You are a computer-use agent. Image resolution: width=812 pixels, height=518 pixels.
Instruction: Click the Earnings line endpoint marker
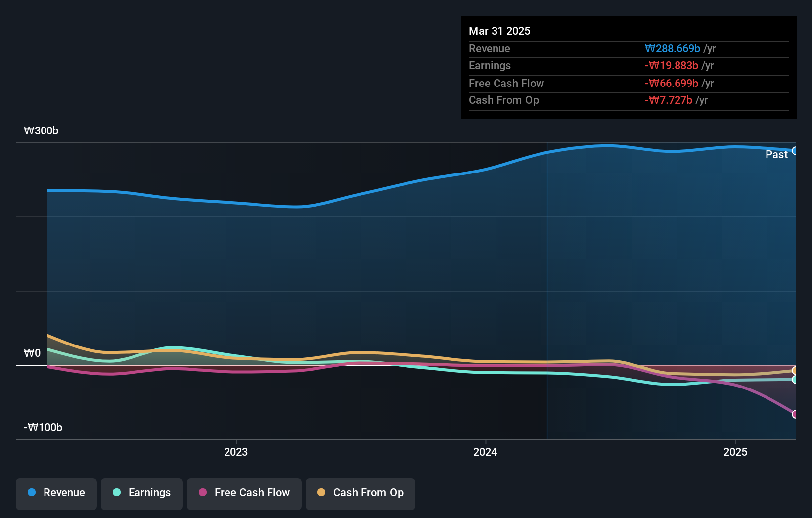tap(795, 380)
